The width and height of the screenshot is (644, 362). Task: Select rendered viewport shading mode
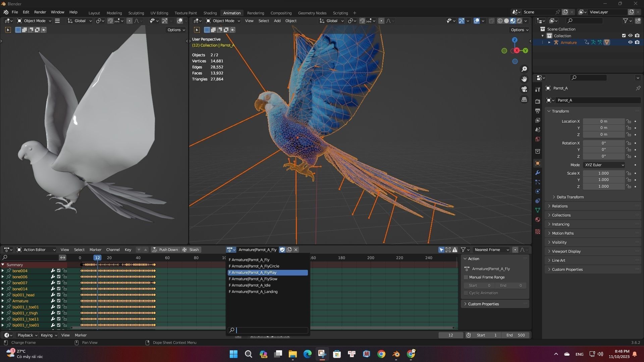(x=519, y=21)
